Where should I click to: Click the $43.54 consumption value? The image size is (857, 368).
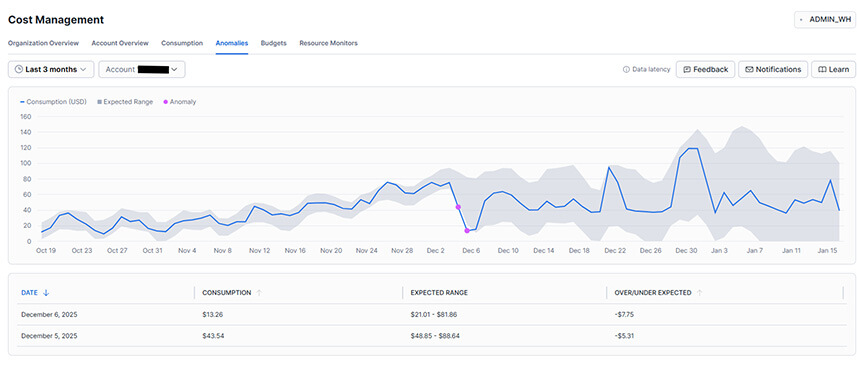213,336
